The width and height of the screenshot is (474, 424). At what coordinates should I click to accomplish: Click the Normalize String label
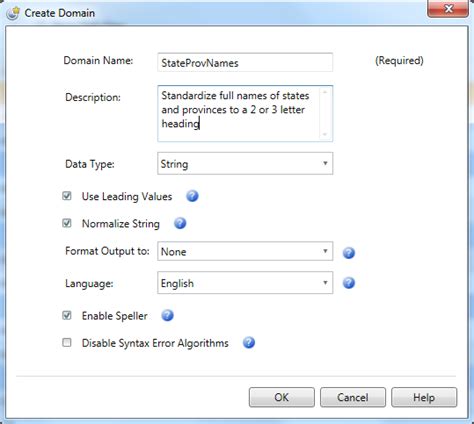pyautogui.click(x=121, y=224)
